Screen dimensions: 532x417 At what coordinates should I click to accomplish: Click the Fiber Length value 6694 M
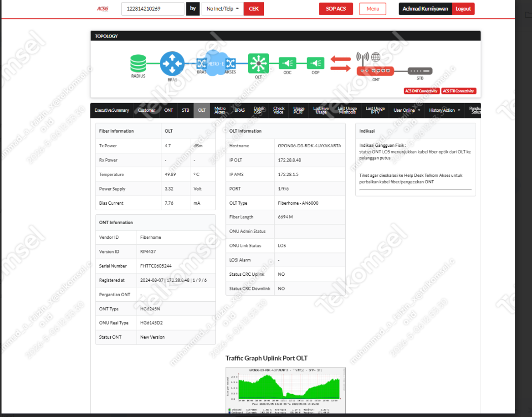pyautogui.click(x=285, y=217)
